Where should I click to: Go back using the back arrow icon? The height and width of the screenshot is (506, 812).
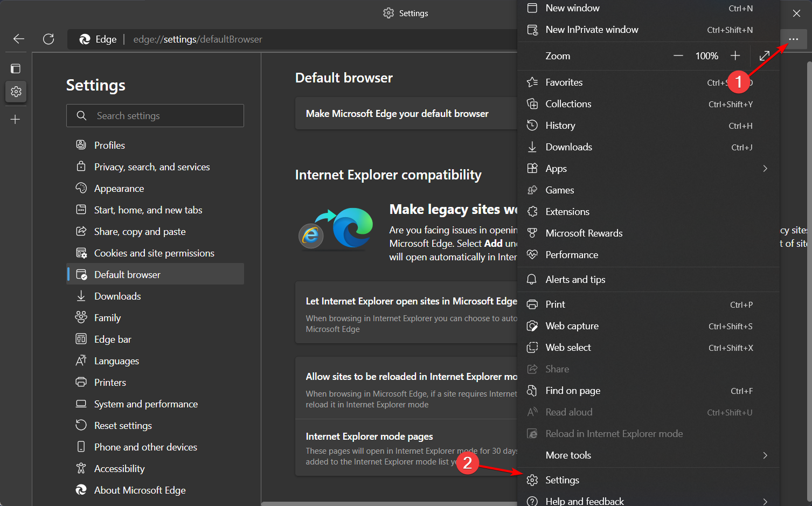[x=18, y=39]
